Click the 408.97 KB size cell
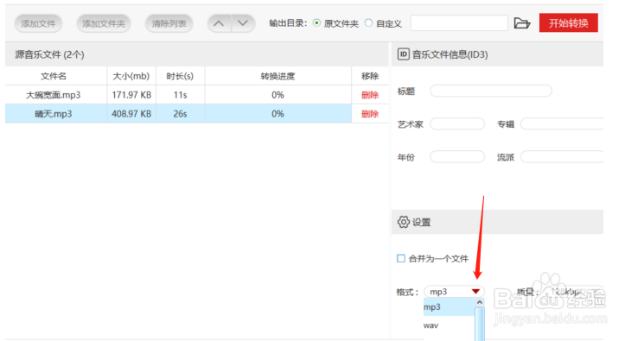This screenshot has height=341, width=644. (131, 114)
